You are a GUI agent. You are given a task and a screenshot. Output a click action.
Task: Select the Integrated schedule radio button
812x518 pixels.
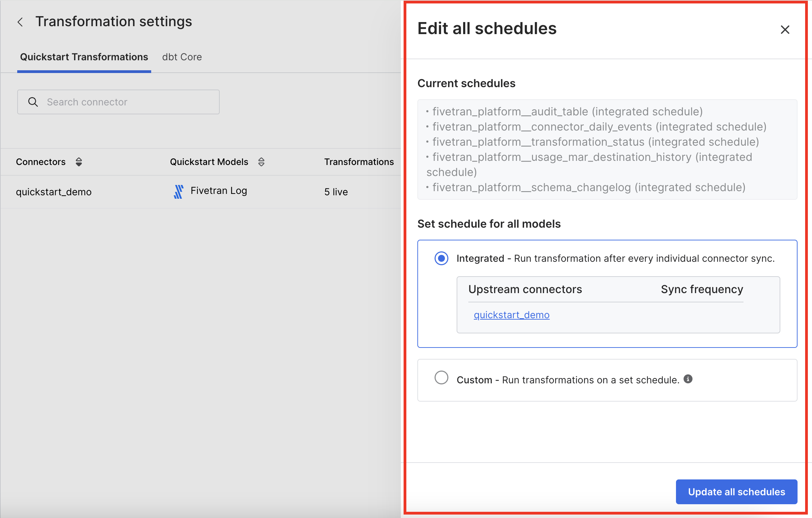point(441,258)
